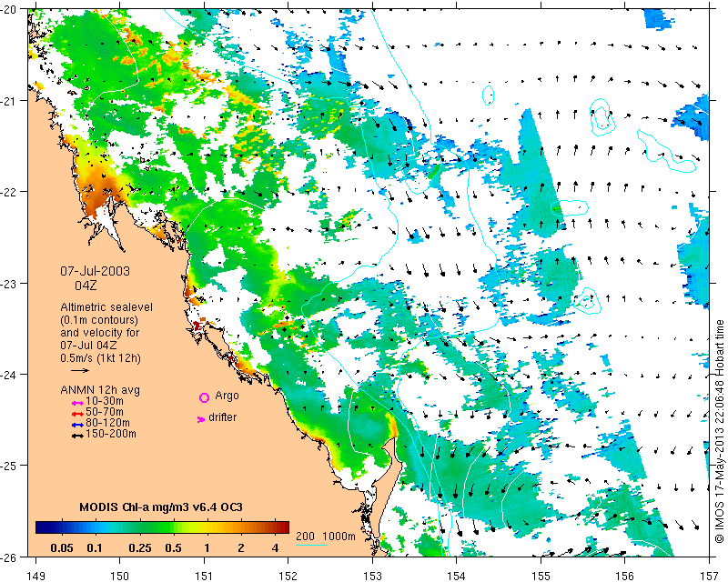Image resolution: width=728 pixels, height=582 pixels.
Task: Select the red 50-70m arrow symbol
Action: (x=77, y=414)
